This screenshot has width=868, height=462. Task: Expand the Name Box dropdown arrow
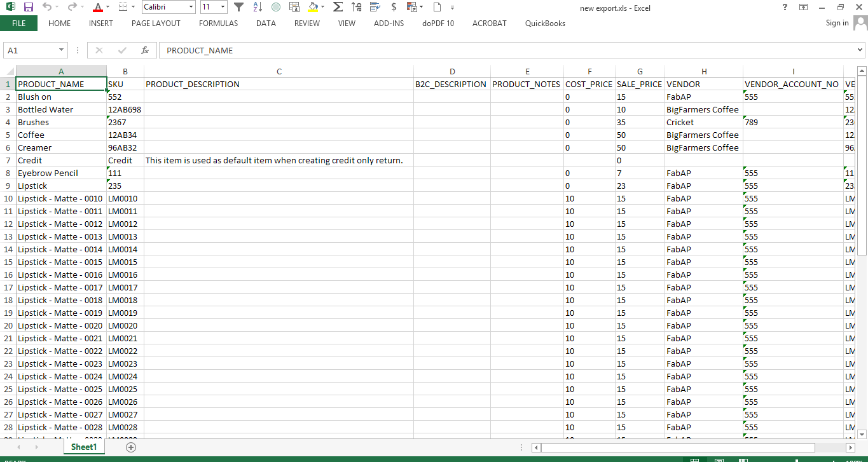click(62, 50)
